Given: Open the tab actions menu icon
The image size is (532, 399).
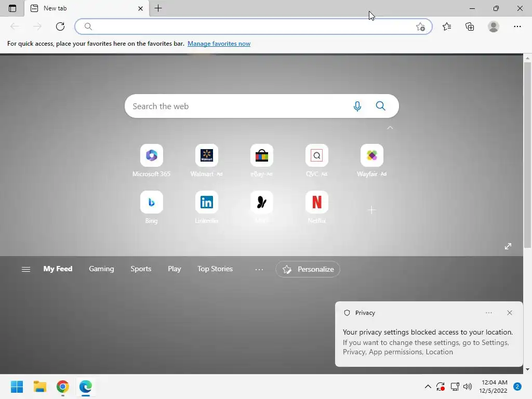Looking at the screenshot, I should [x=12, y=8].
